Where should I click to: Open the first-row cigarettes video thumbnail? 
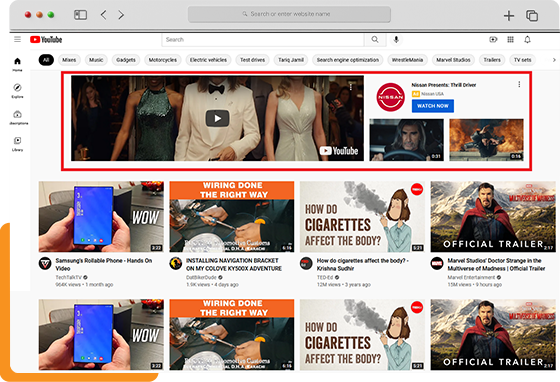(362, 217)
